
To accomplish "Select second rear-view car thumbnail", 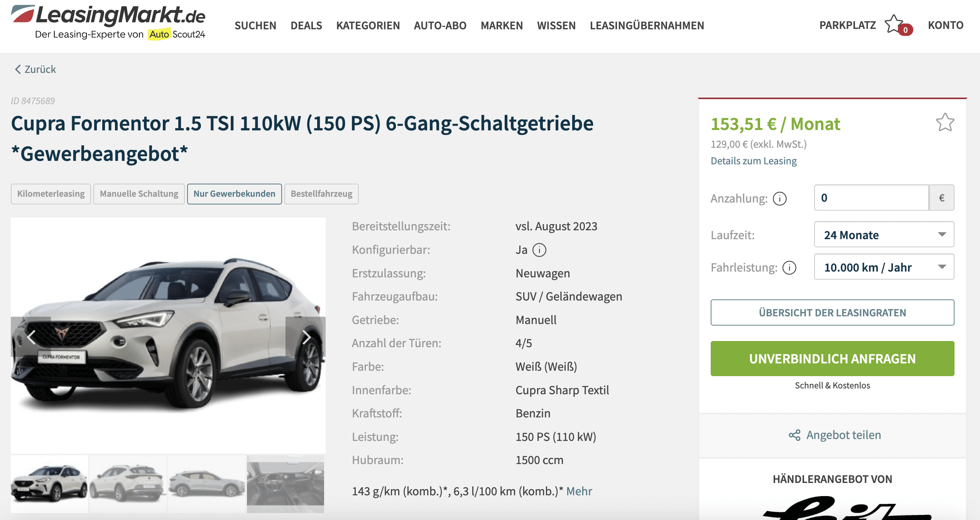I will point(128,484).
